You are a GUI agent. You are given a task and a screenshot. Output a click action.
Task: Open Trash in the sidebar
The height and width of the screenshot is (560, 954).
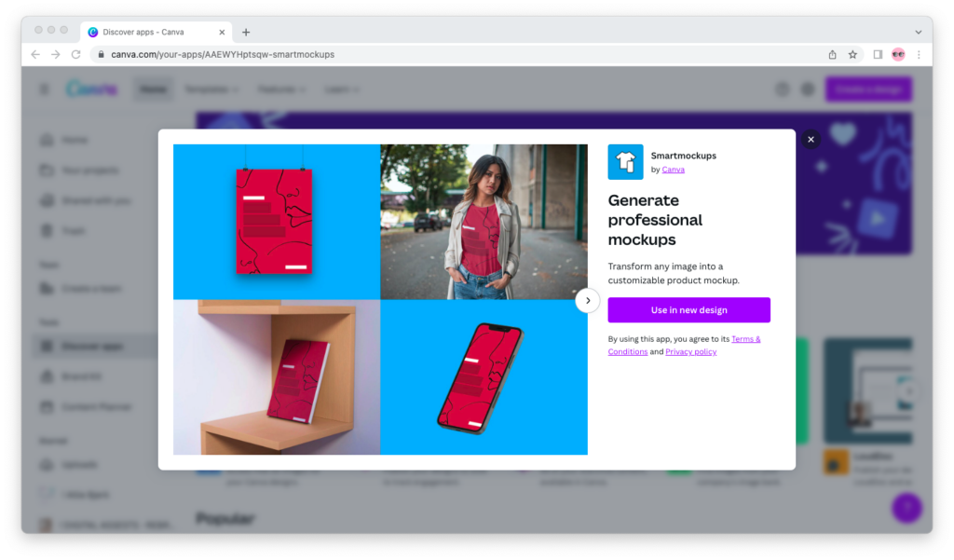[x=94, y=231]
